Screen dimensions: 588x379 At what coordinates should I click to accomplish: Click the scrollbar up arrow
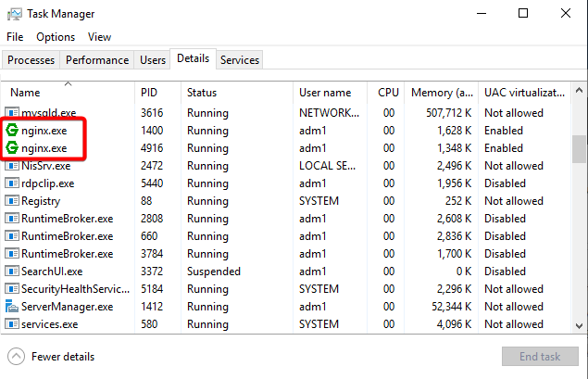(580, 91)
